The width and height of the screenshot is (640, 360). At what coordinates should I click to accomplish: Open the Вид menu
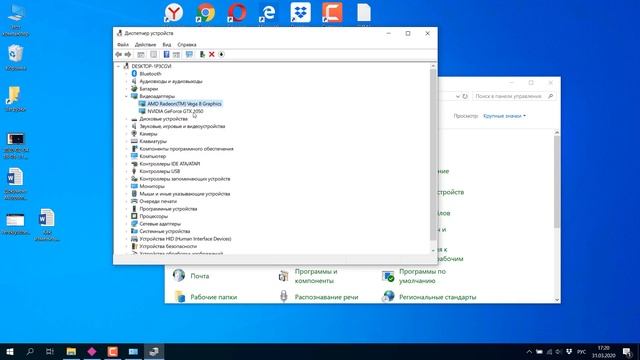(167, 44)
